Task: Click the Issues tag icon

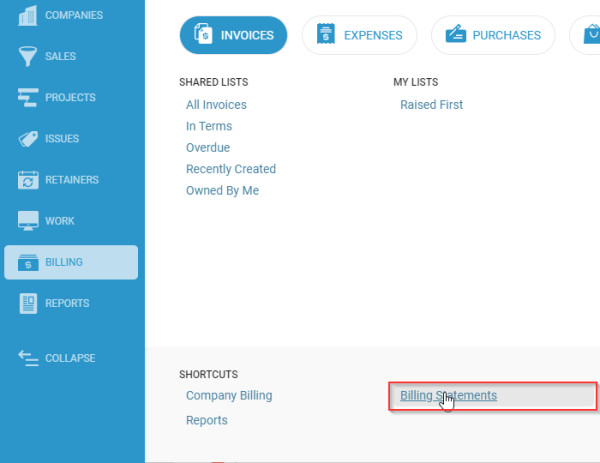Action: click(26, 139)
